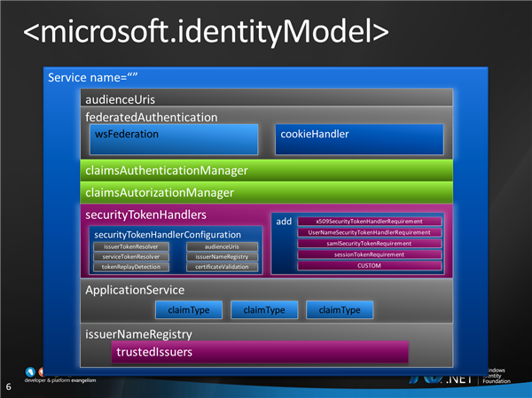The image size is (532, 398).
Task: Click the <microsoft.identityModel> slide title
Action: click(206, 31)
